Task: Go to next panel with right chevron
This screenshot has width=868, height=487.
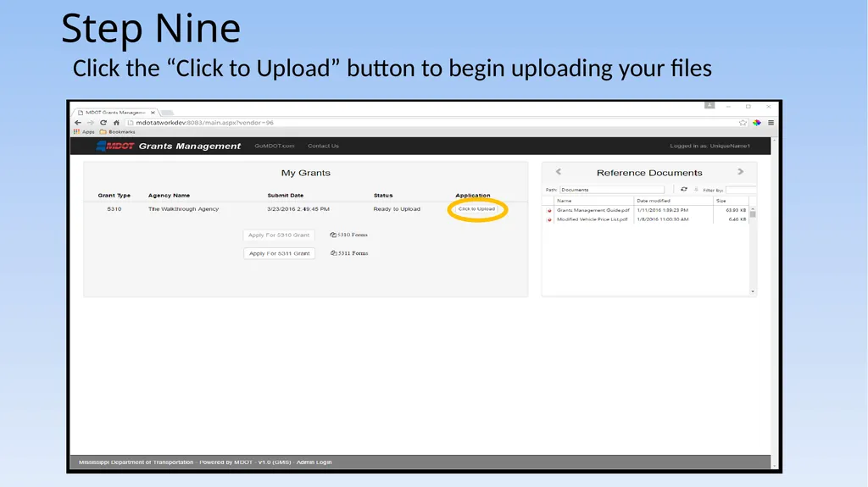Action: coord(741,172)
